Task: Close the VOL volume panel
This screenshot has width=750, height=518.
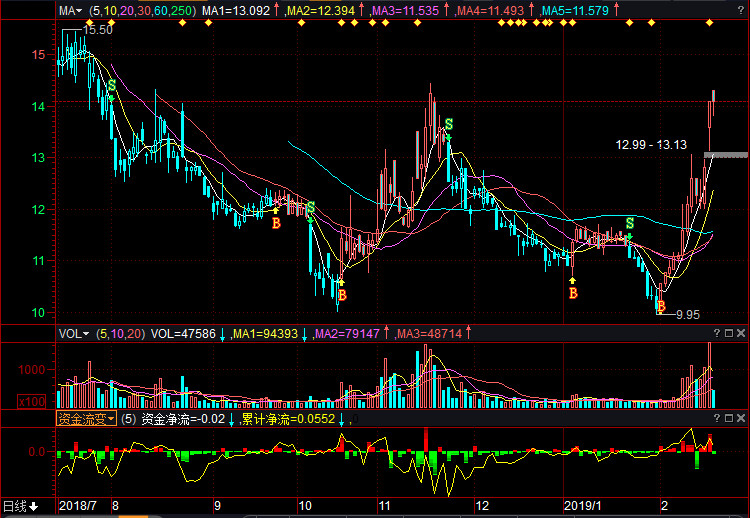Action: point(739,333)
